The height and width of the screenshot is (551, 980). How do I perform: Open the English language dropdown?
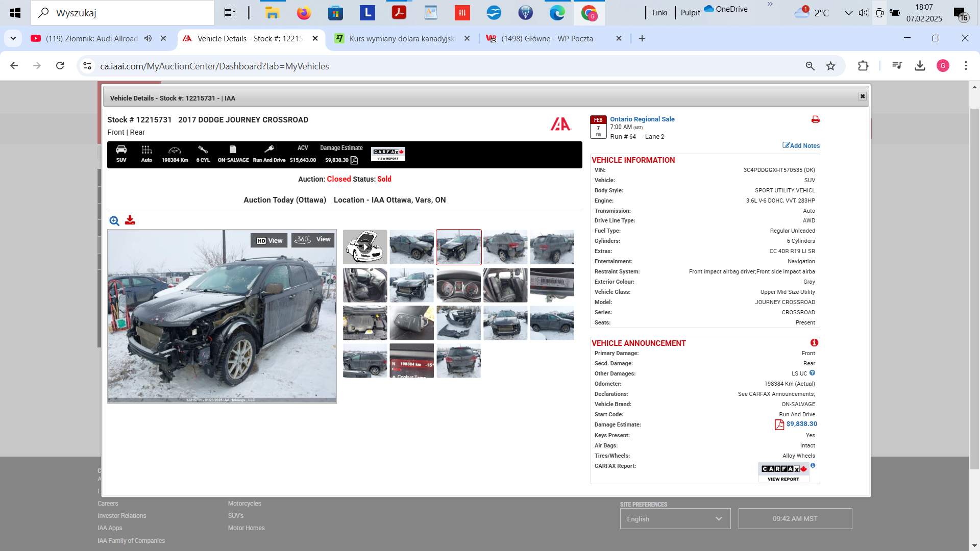click(675, 519)
